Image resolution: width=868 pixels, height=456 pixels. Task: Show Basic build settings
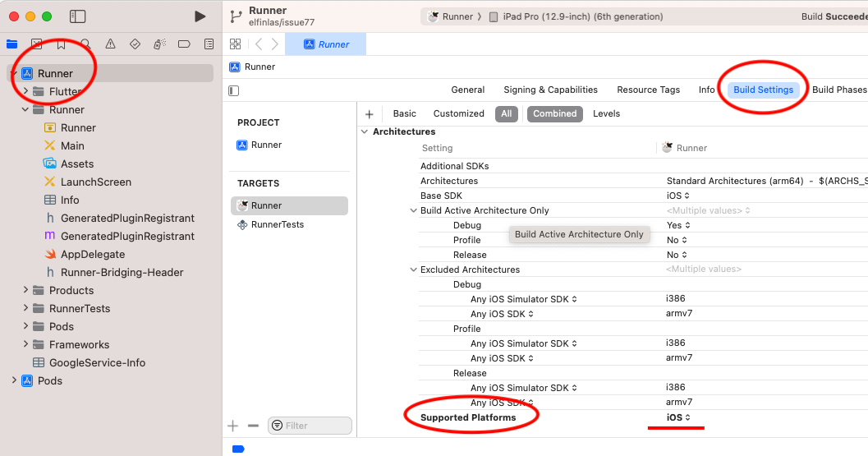tap(404, 113)
